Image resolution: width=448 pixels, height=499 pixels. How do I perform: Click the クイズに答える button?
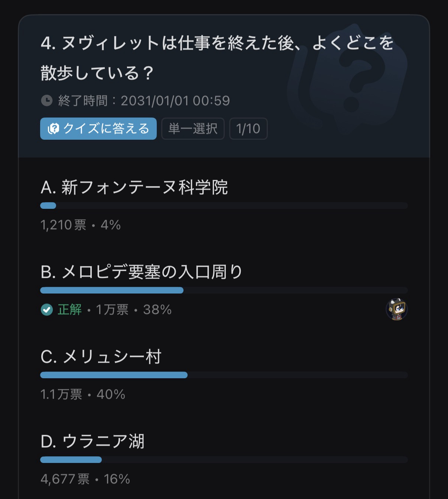98,129
